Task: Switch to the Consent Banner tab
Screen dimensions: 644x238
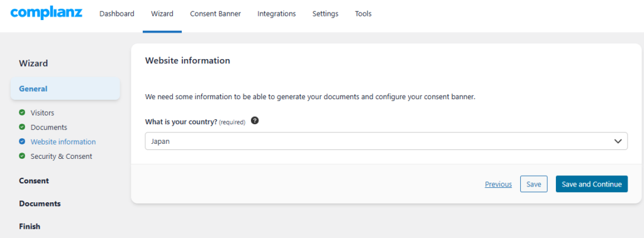Action: [215, 14]
